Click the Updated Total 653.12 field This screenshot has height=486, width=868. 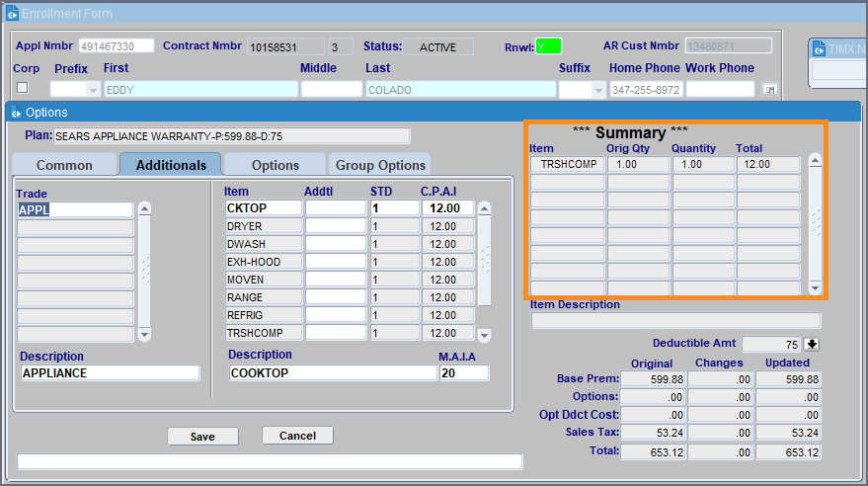[x=788, y=452]
